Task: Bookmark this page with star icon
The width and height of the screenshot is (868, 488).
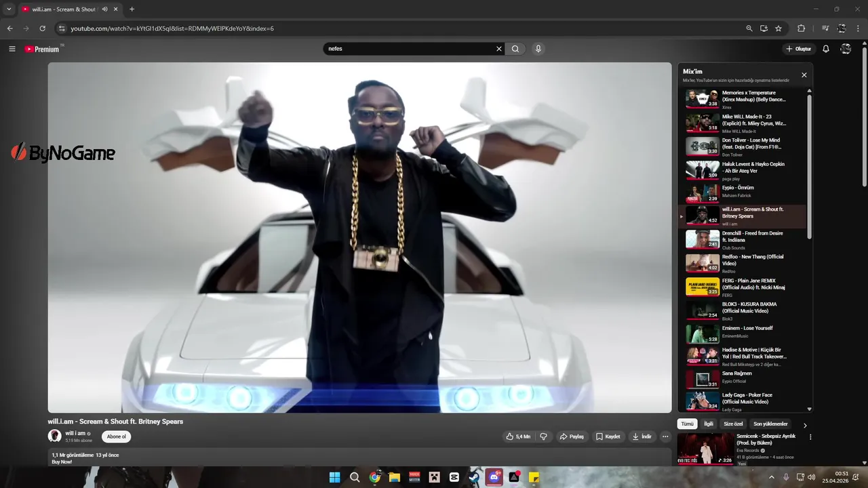Action: [x=778, y=28]
